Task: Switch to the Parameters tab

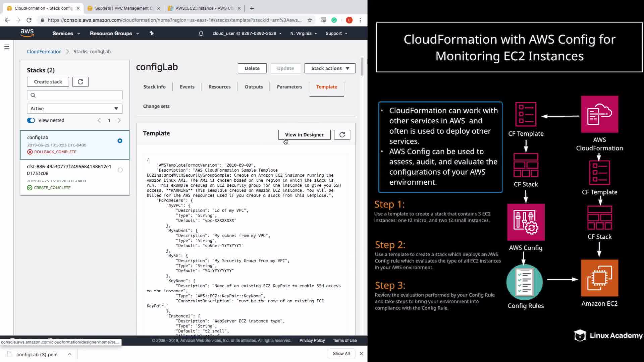Action: click(x=289, y=87)
